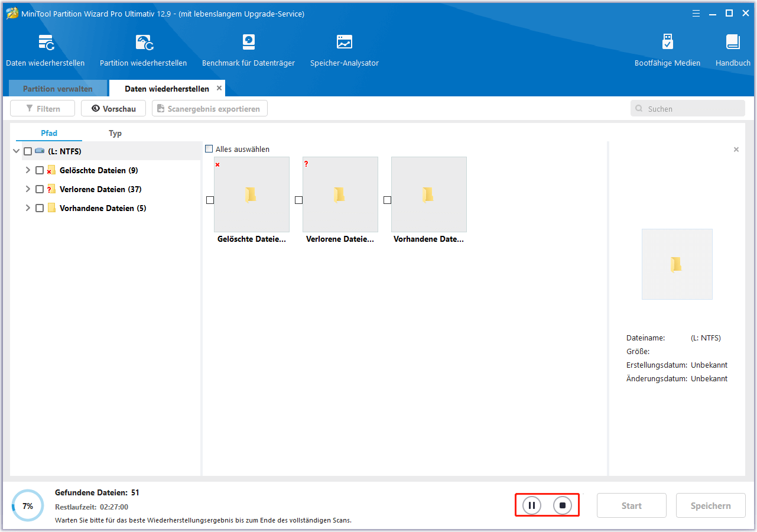Pause the running scan
Image resolution: width=757 pixels, height=532 pixels.
click(532, 505)
